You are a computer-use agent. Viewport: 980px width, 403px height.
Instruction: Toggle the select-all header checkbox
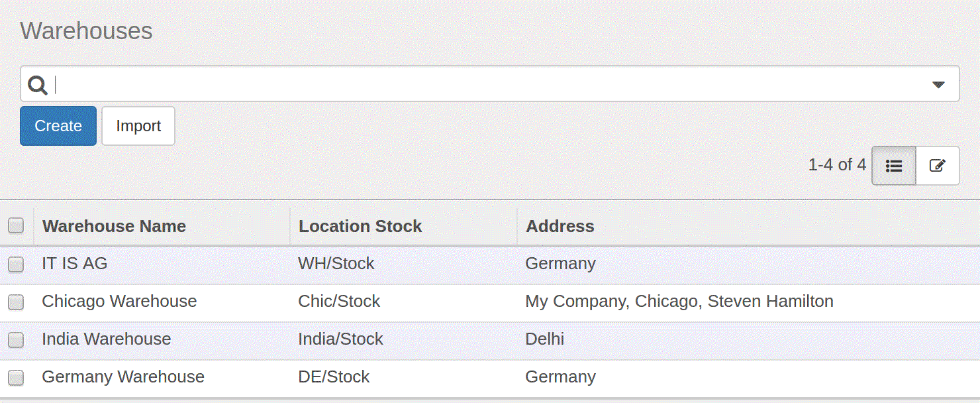point(16,226)
